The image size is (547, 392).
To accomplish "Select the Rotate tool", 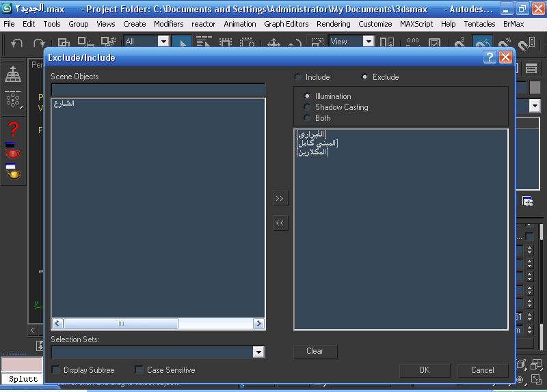I will 295,43.
